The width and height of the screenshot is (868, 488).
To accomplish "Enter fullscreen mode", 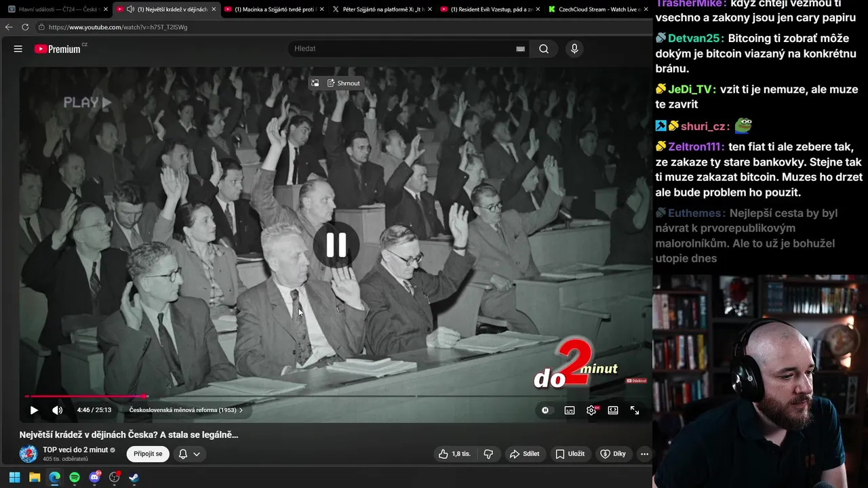I will (x=635, y=410).
